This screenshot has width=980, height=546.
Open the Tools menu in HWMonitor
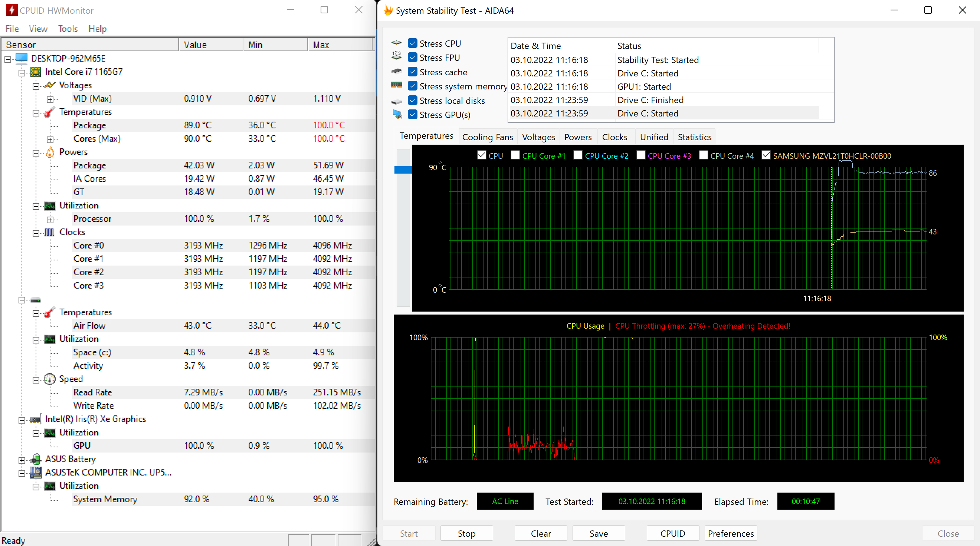pyautogui.click(x=67, y=29)
